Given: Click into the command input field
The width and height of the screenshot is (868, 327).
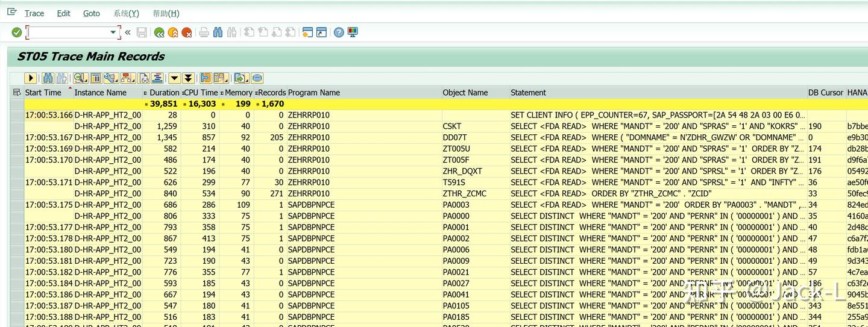Looking at the screenshot, I should coord(68,33).
